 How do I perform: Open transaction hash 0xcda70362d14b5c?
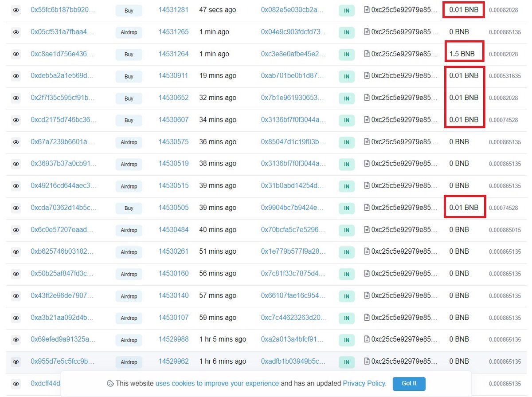pyautogui.click(x=63, y=208)
